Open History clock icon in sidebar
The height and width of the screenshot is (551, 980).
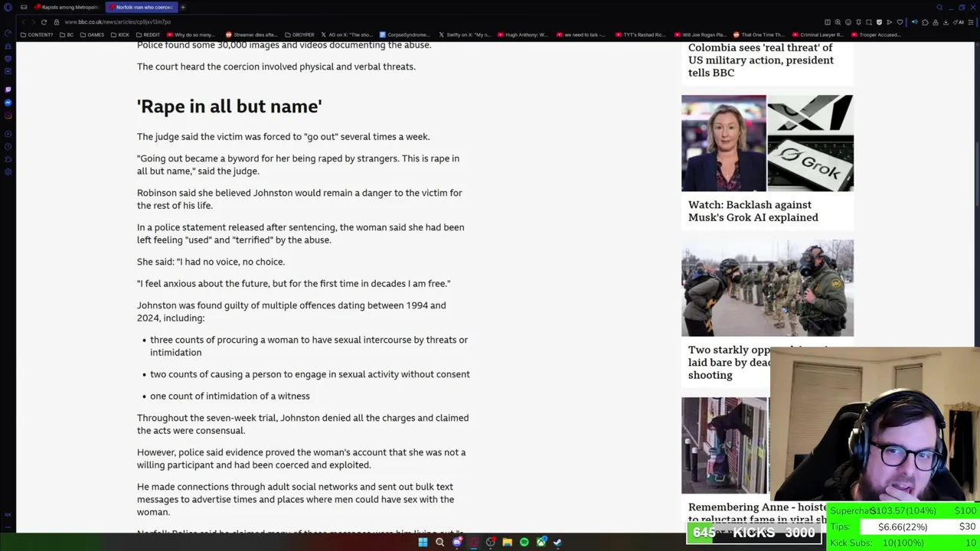click(8, 146)
